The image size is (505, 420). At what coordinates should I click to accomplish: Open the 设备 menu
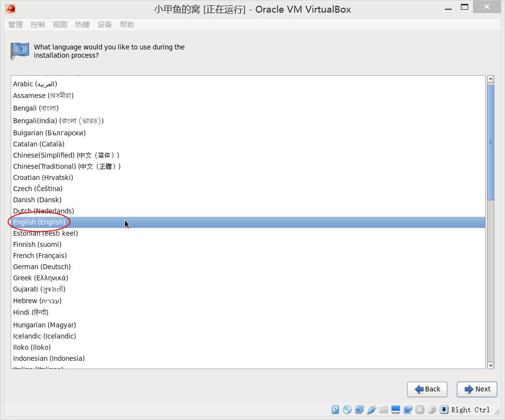tap(105, 25)
